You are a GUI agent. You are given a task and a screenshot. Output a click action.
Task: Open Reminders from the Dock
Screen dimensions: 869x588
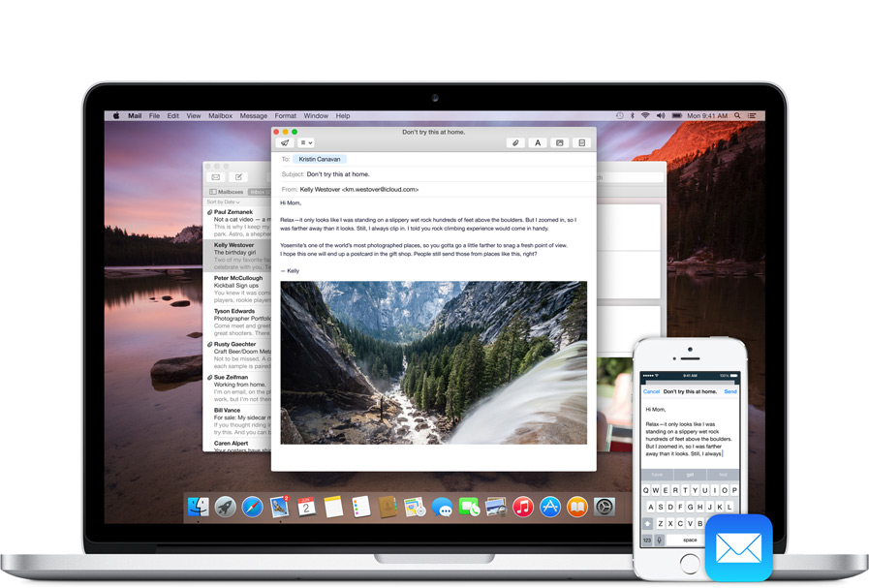tap(360, 507)
